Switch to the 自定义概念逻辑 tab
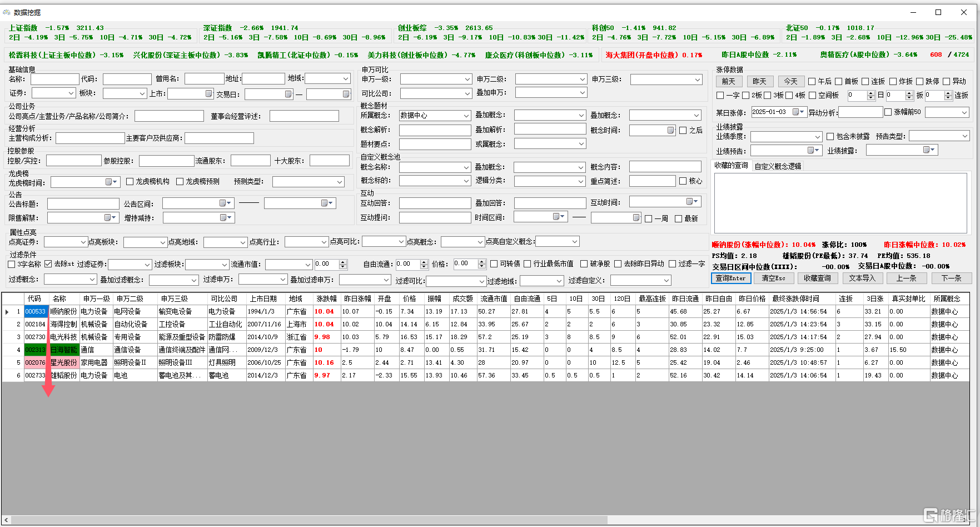 click(x=778, y=166)
